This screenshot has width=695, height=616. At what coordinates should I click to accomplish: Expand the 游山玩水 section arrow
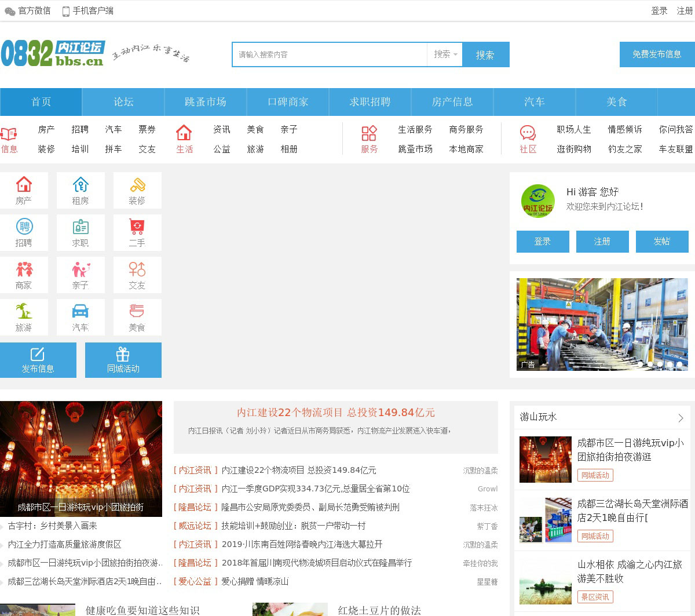[681, 418]
